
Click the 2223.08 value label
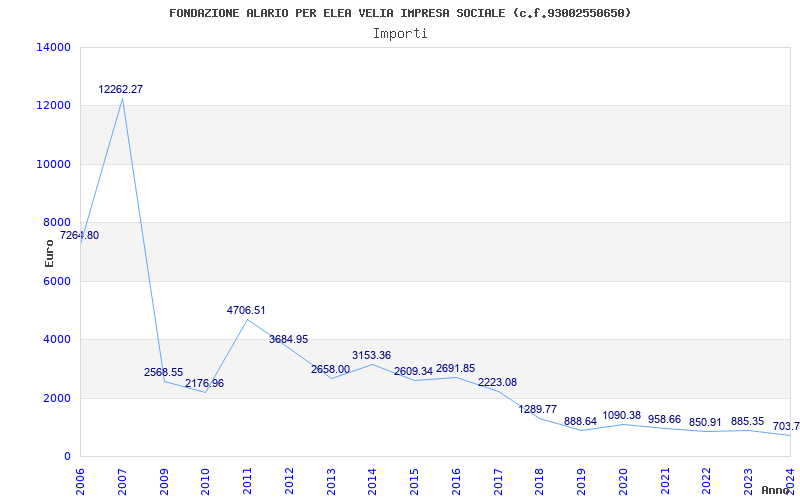[497, 382]
